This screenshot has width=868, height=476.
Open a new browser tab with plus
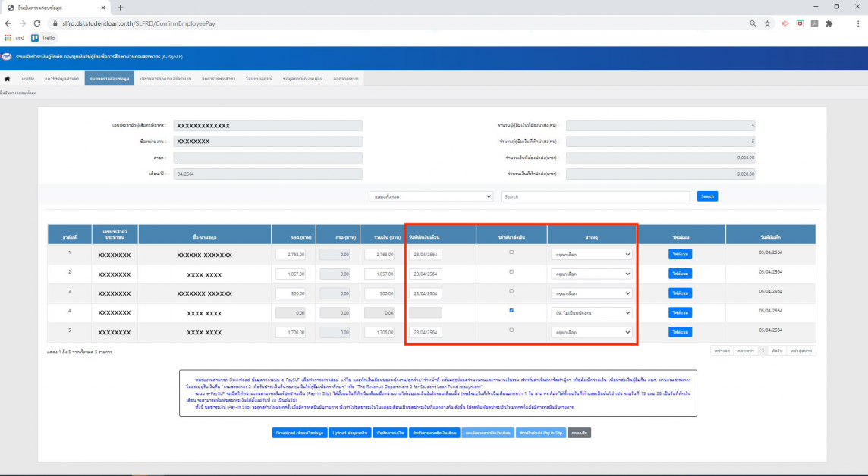coord(120,8)
